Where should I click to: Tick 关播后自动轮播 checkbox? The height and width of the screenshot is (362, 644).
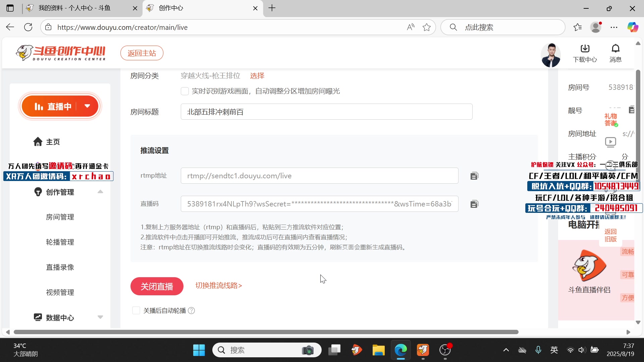click(136, 311)
